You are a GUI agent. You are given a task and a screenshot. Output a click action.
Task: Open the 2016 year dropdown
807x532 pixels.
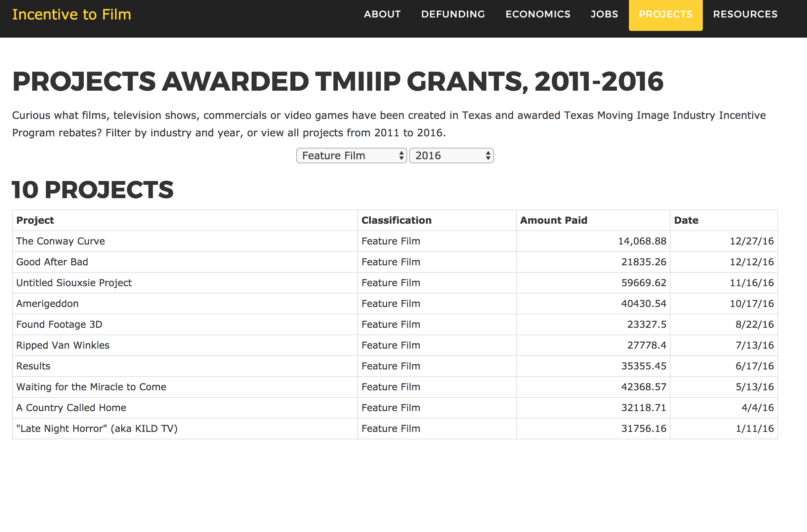pos(451,156)
